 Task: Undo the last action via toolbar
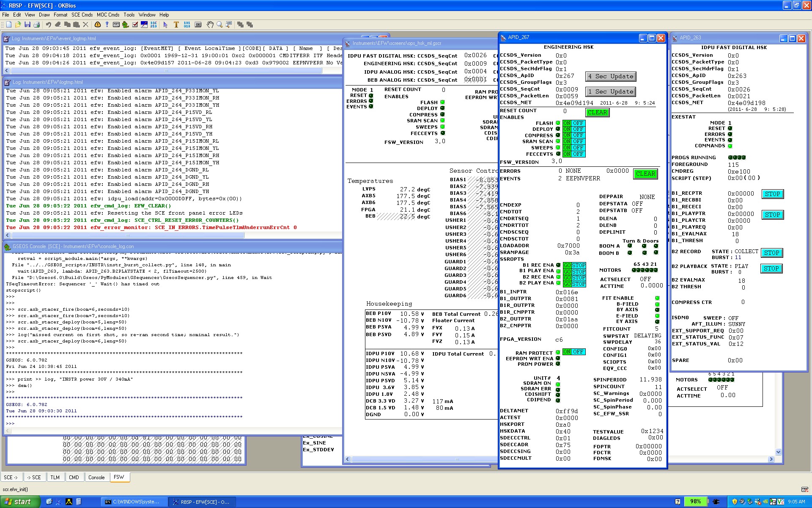pos(48,25)
